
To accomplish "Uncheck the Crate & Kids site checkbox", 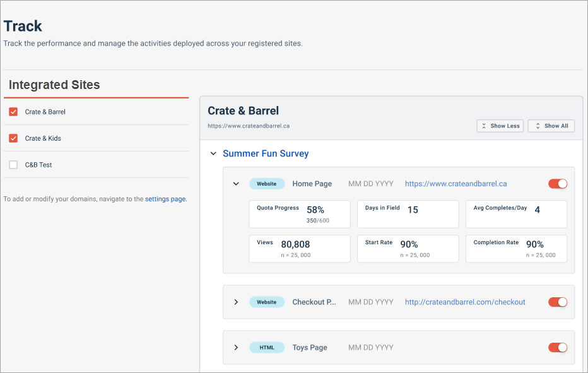I will 13,138.
